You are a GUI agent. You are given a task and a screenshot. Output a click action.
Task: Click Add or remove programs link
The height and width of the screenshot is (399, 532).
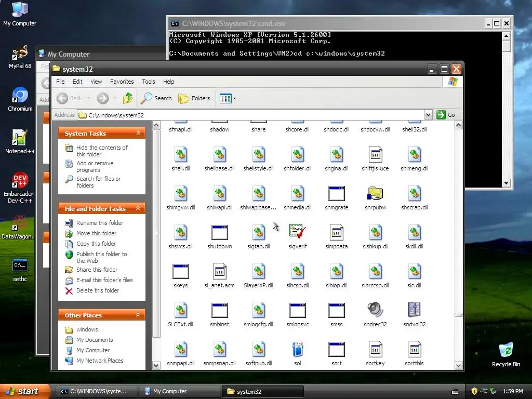tap(95, 166)
